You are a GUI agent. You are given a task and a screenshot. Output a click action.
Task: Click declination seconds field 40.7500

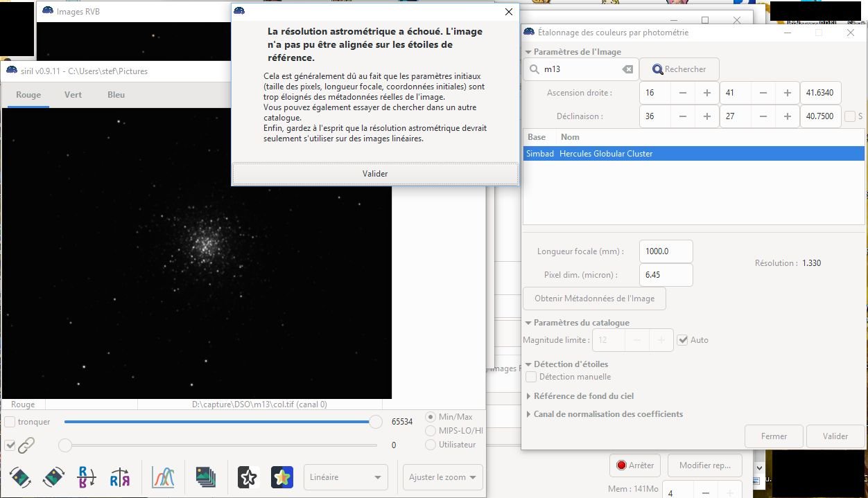pyautogui.click(x=821, y=116)
